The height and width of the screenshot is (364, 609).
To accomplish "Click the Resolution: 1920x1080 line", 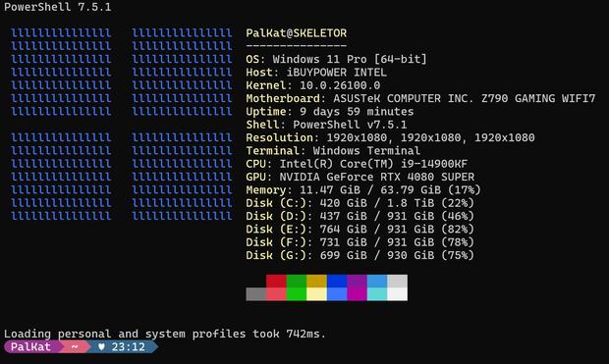I will pyautogui.click(x=390, y=137).
